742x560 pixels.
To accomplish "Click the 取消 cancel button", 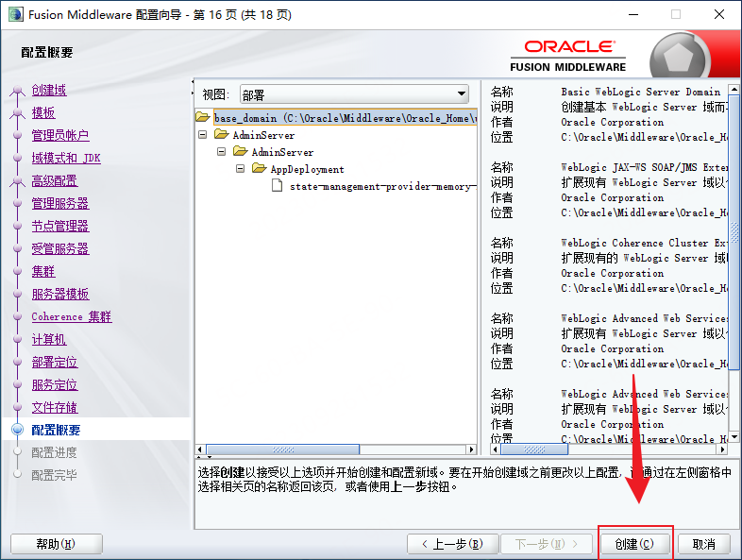I will point(703,544).
